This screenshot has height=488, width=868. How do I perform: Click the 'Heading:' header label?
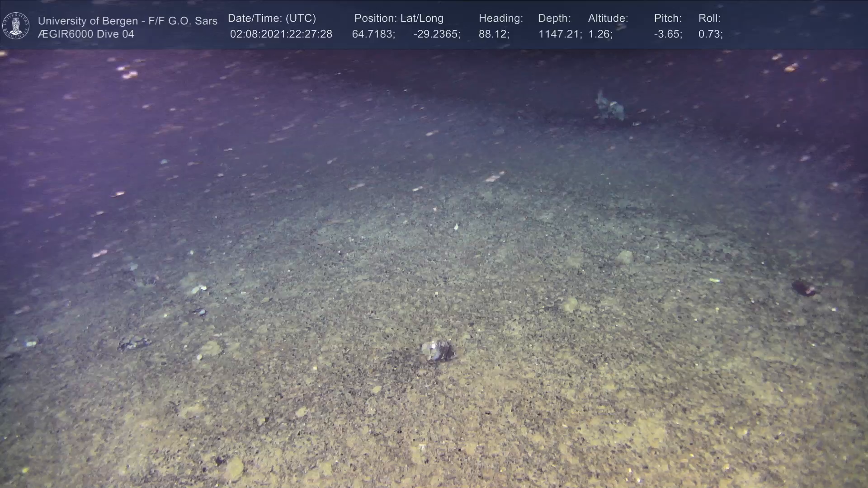(500, 19)
